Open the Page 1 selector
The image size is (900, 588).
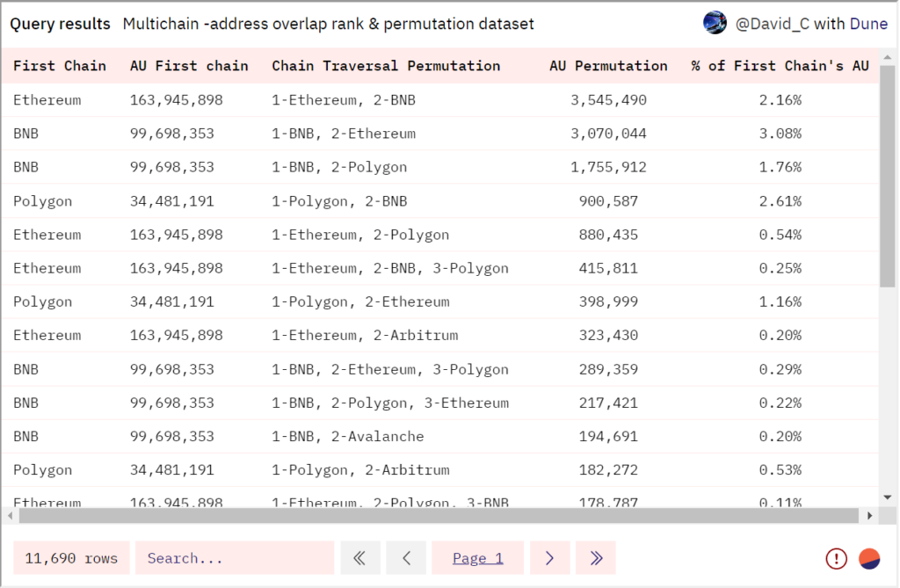477,557
